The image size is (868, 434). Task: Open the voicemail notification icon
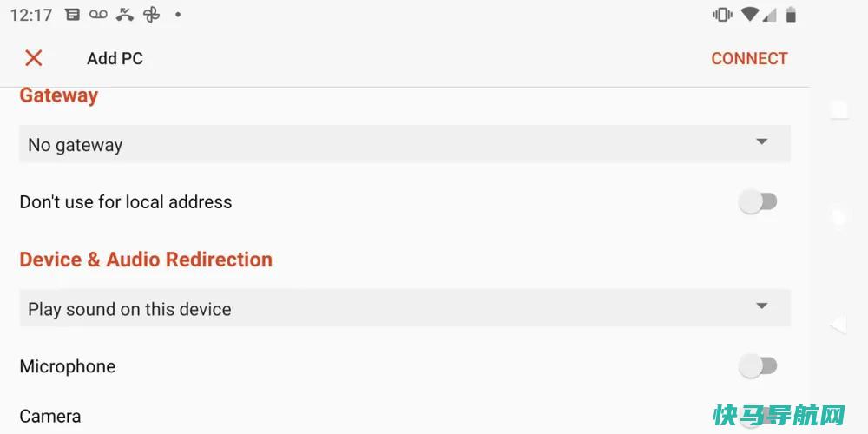(x=98, y=15)
